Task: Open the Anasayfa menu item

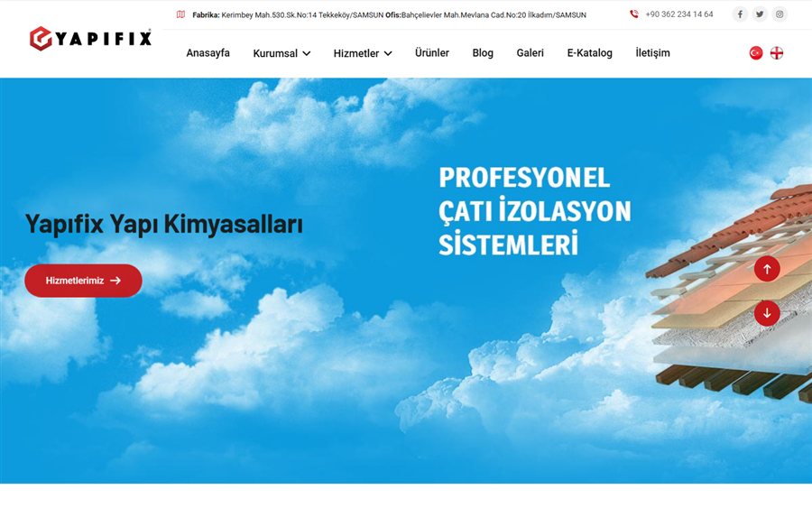Action: (x=208, y=53)
